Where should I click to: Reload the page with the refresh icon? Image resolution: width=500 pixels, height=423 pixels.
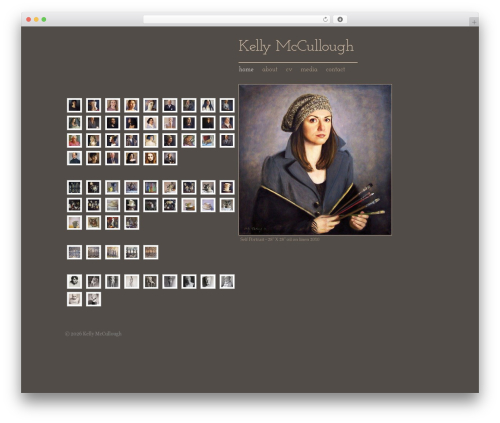point(325,19)
